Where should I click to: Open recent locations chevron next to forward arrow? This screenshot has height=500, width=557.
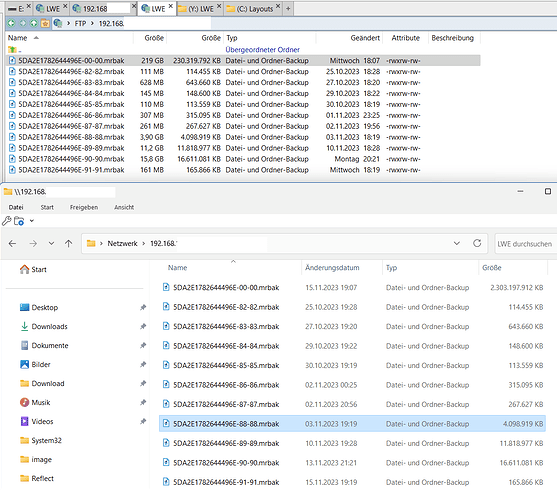click(52, 244)
